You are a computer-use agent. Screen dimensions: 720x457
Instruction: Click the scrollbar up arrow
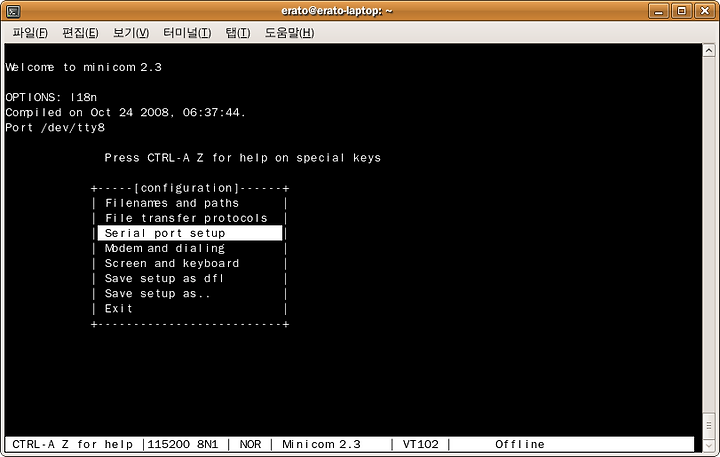(x=709, y=50)
